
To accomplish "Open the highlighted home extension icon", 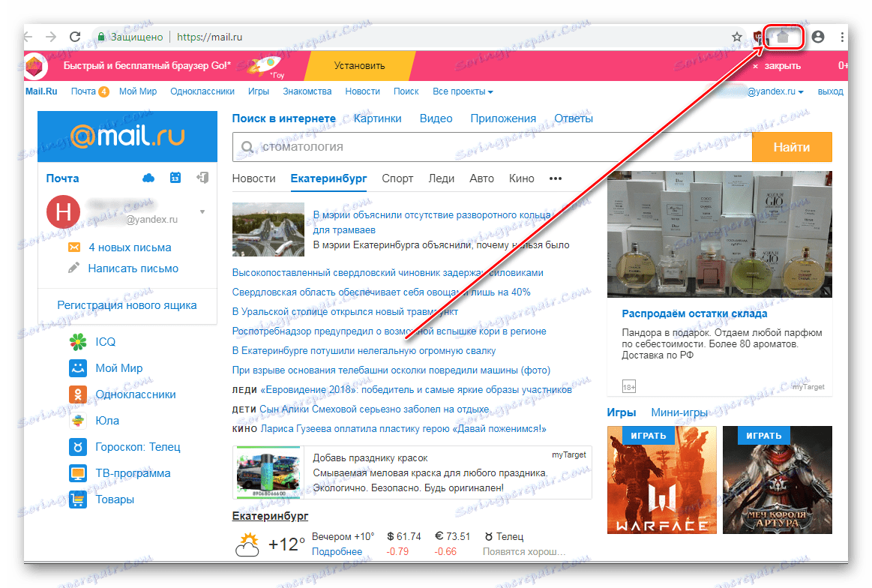I will 783,37.
